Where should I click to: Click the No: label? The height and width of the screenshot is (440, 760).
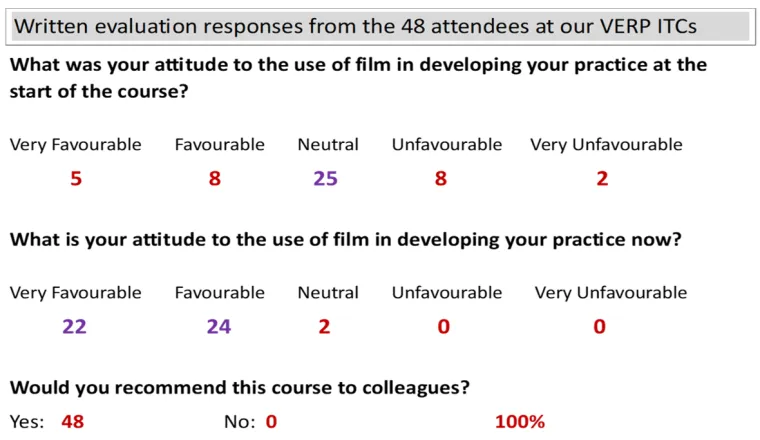coord(240,422)
